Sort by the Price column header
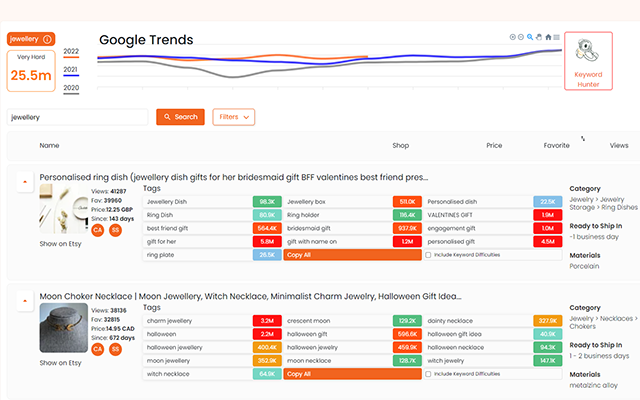Image resolution: width=640 pixels, height=400 pixels. [494, 145]
